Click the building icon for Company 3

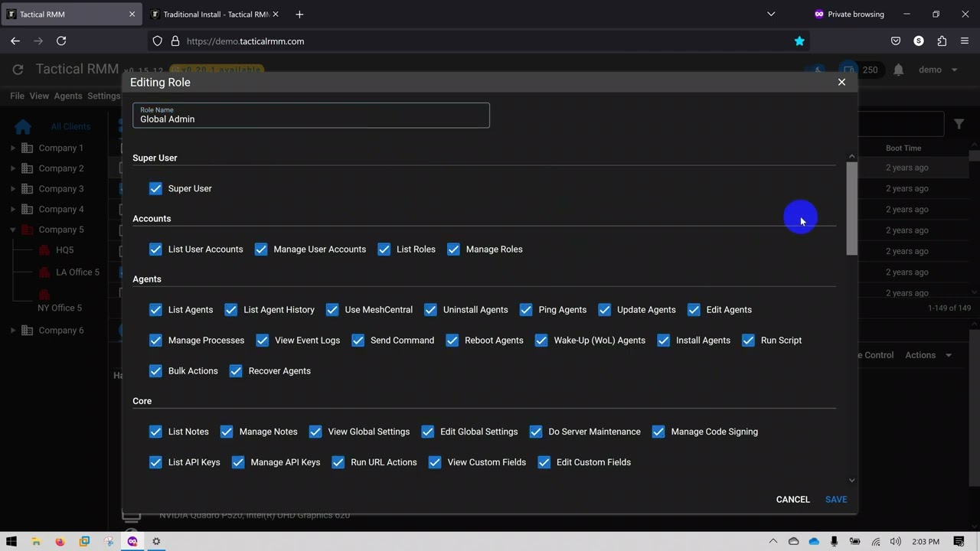[x=27, y=188]
